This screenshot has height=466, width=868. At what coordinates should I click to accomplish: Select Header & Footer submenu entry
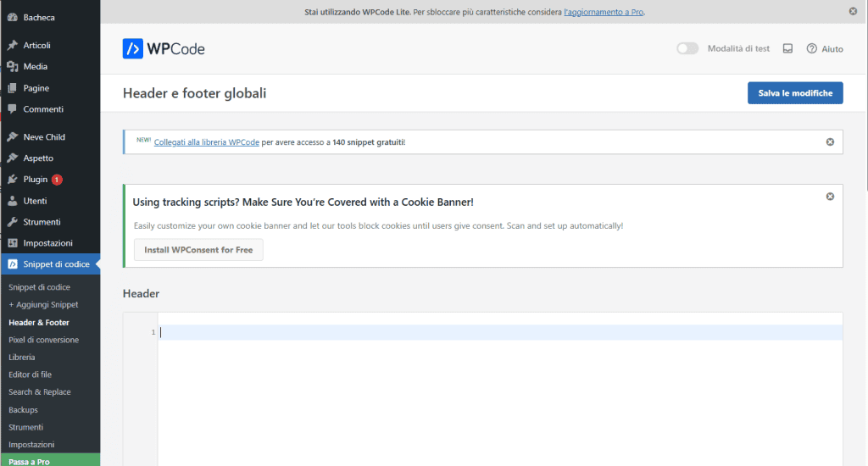tap(39, 322)
